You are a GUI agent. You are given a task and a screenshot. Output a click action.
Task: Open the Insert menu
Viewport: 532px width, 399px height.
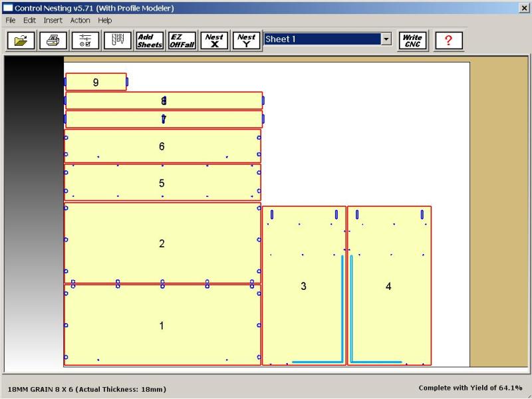[x=53, y=21]
